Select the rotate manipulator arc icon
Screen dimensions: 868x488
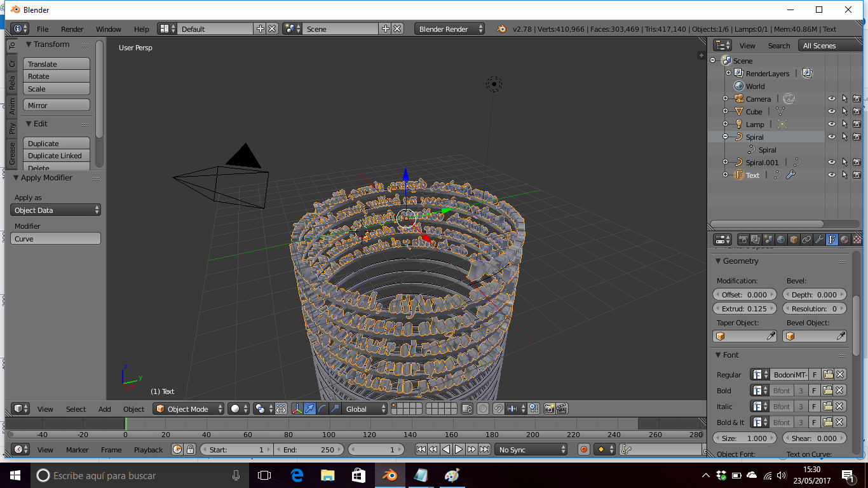tap(322, 409)
